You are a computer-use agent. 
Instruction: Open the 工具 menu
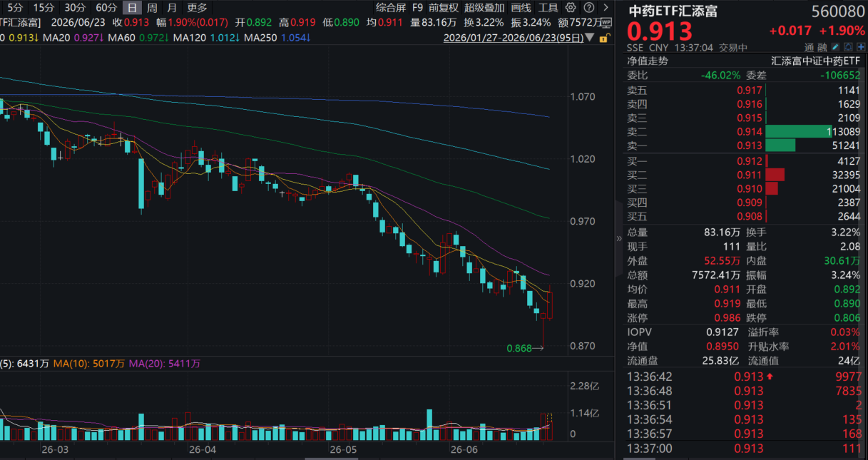coord(548,7)
